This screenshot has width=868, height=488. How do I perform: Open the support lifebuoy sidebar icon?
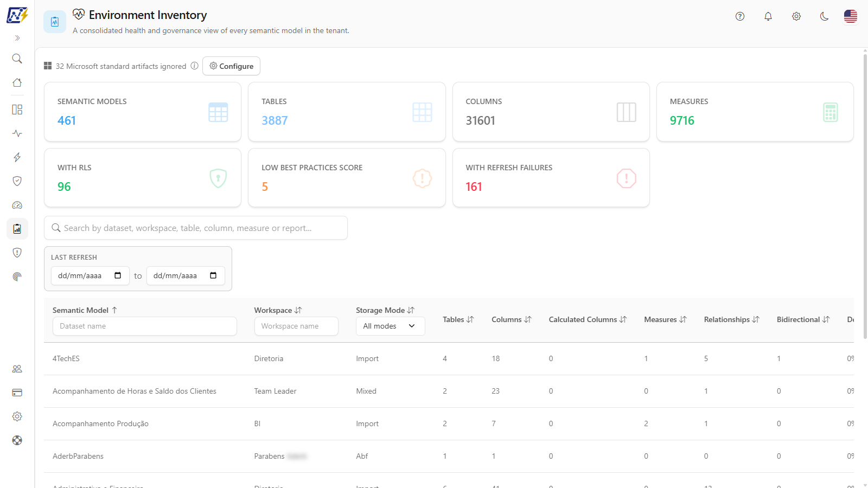click(x=17, y=440)
